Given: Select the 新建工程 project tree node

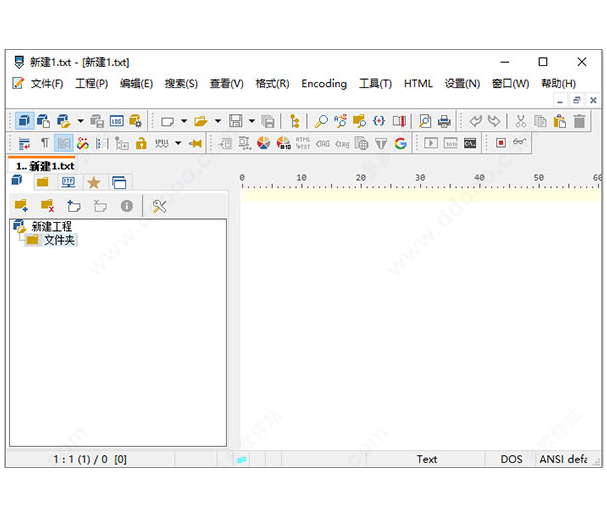Looking at the screenshot, I should tap(51, 226).
